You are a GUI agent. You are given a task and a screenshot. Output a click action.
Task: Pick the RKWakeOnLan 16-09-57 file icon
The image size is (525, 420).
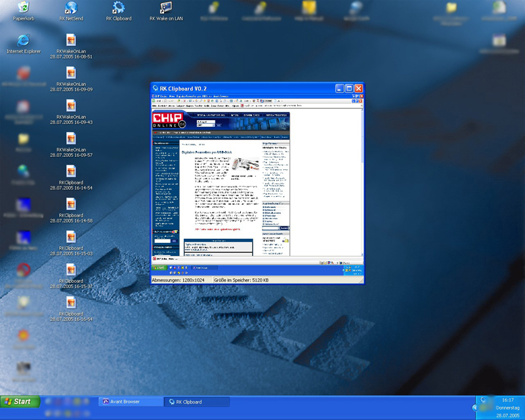click(x=70, y=138)
